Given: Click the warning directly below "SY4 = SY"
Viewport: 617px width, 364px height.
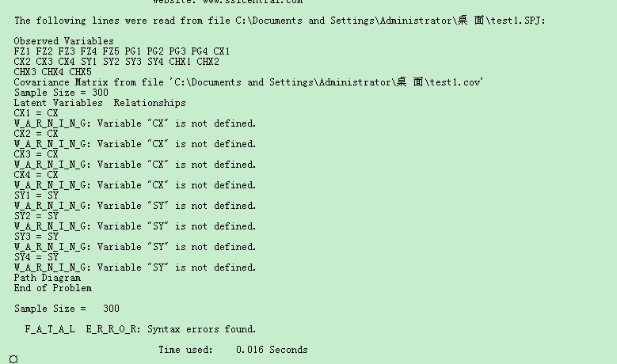Looking at the screenshot, I should (x=135, y=267).
